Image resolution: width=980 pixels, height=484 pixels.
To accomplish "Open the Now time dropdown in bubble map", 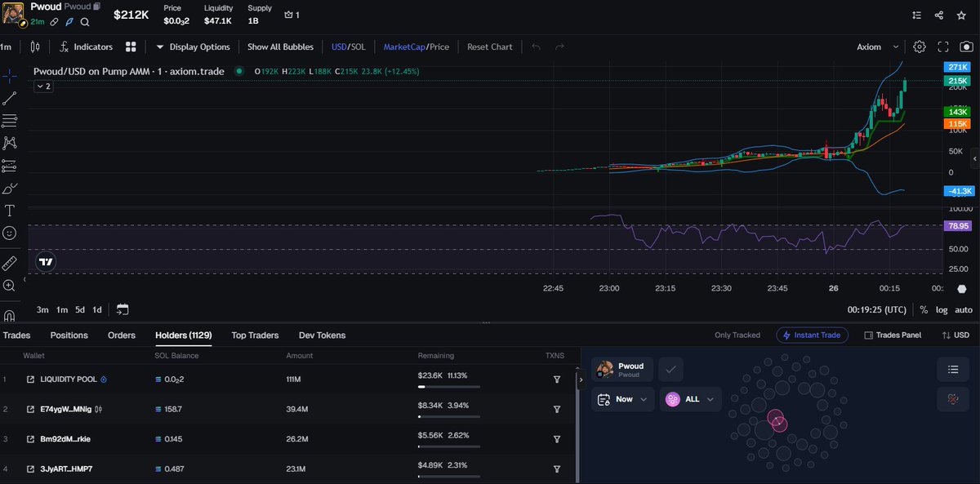I will click(622, 399).
